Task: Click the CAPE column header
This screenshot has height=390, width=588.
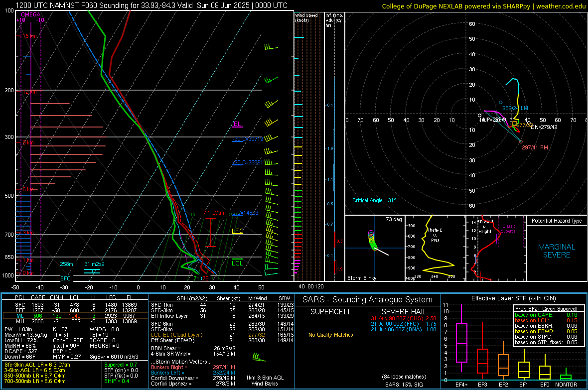Action: point(38,297)
